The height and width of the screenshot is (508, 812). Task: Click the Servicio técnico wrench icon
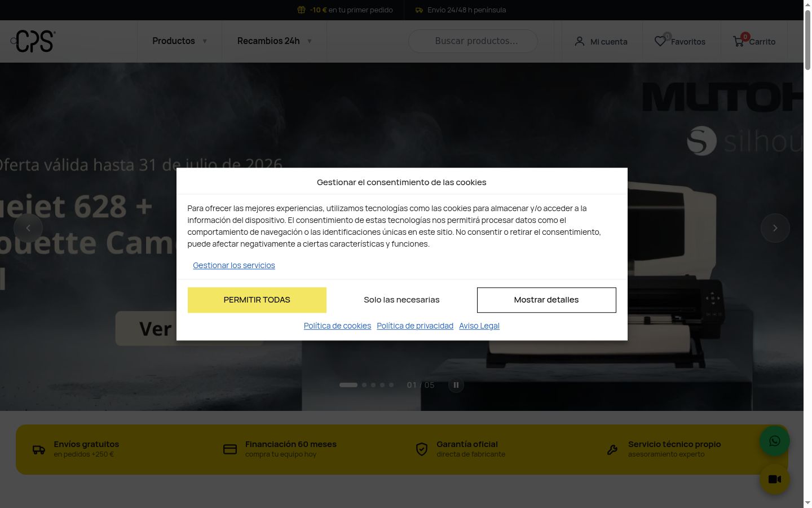[x=612, y=450]
